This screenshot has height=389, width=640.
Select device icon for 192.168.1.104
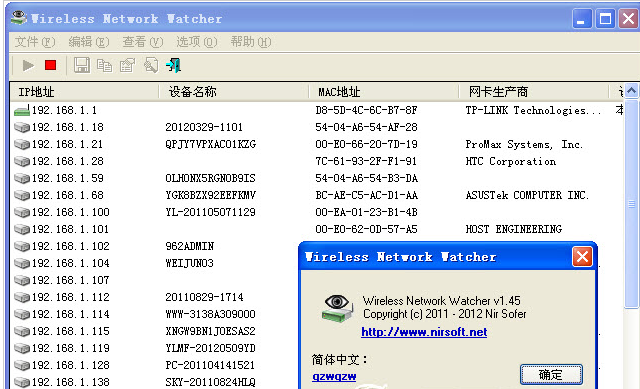(22, 263)
